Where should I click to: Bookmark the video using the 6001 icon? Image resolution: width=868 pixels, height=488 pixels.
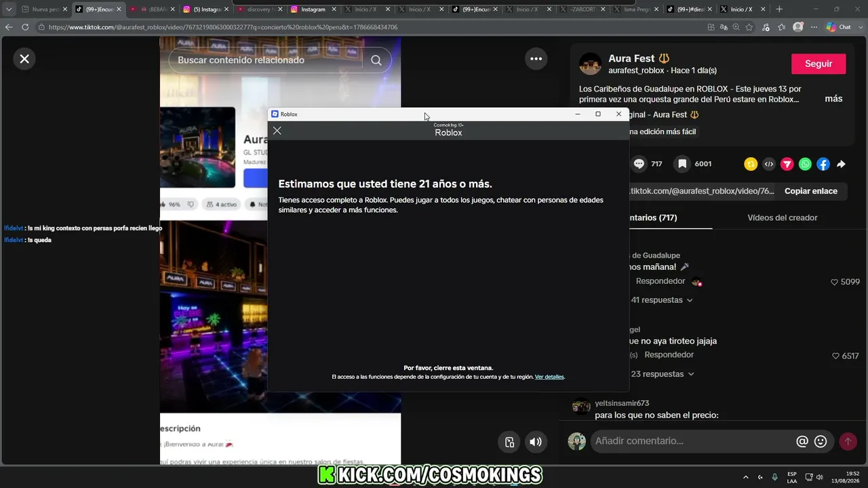682,164
